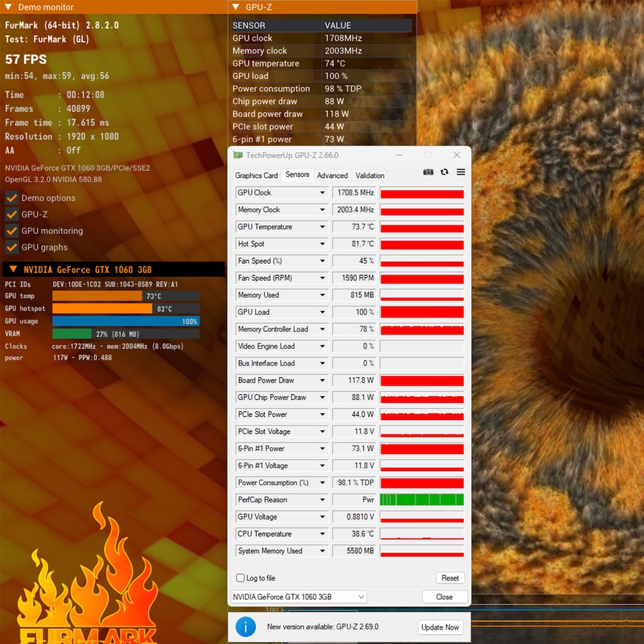
Task: Open the GPU-Z hamburger menu icon
Action: (461, 172)
